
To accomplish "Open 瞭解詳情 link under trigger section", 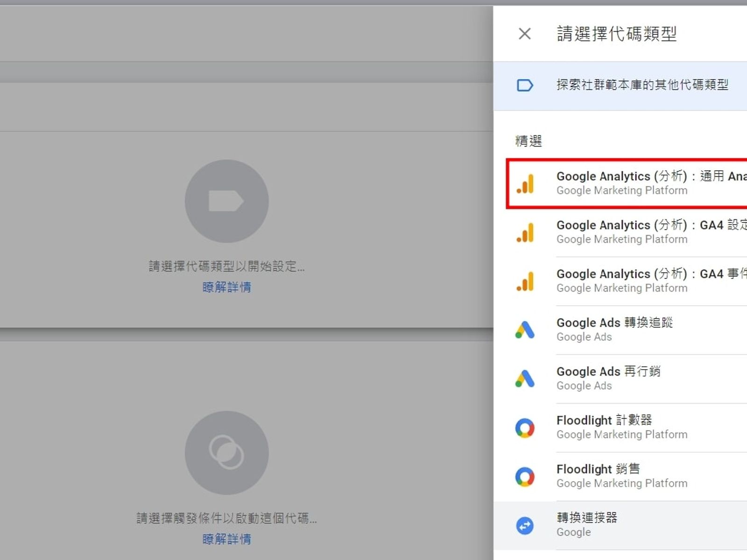I will [227, 539].
